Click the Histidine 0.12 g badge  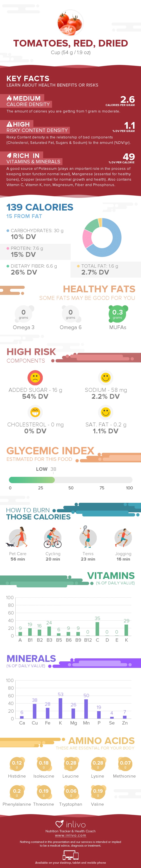pyautogui.click(x=17, y=764)
